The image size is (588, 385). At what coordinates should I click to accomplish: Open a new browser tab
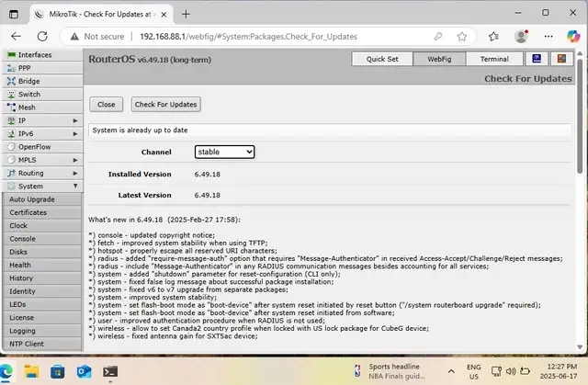click(x=186, y=15)
